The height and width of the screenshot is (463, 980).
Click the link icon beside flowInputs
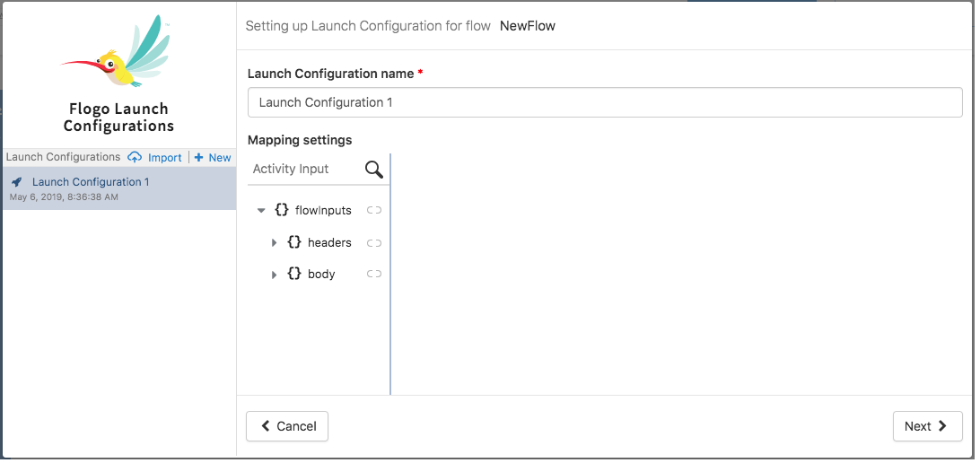[374, 210]
